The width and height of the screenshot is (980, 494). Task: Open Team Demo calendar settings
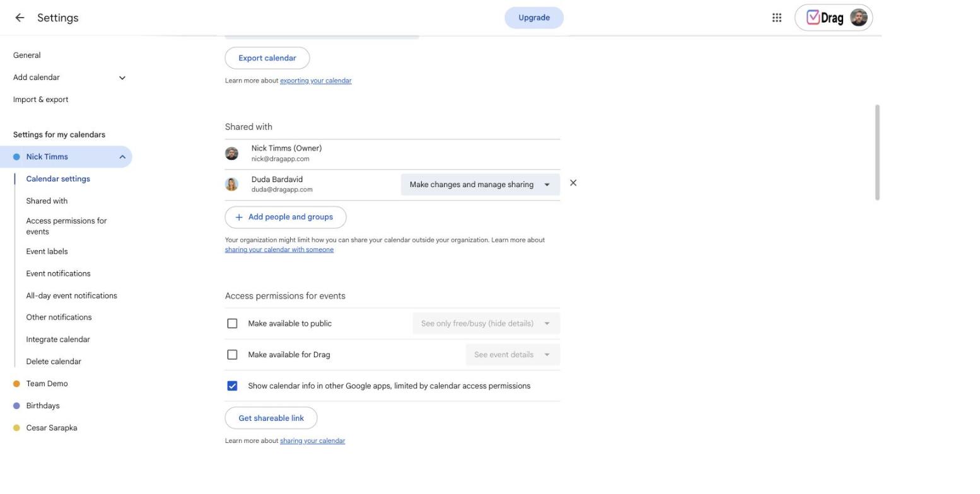click(x=47, y=384)
